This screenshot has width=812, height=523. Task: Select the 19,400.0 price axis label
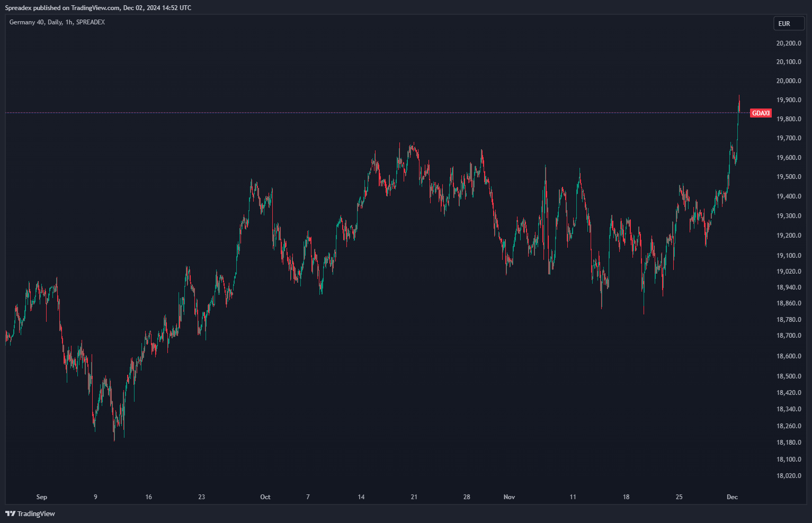pos(789,196)
